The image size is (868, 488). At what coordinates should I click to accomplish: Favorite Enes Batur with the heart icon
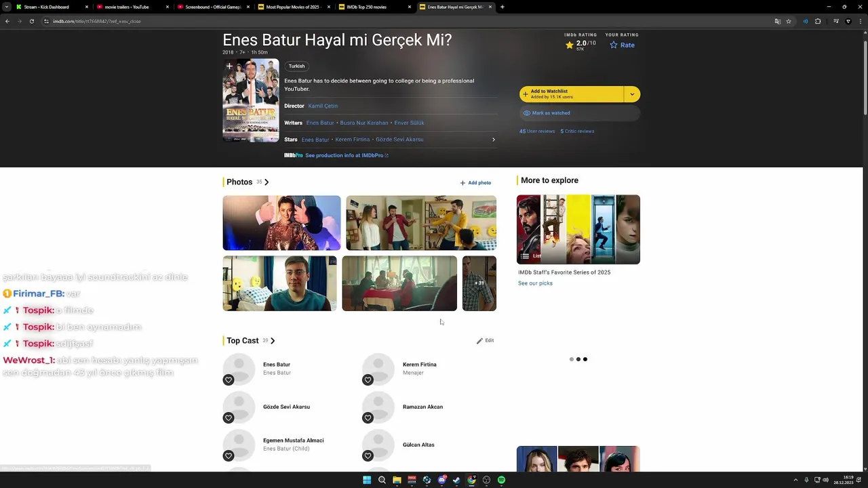point(229,380)
